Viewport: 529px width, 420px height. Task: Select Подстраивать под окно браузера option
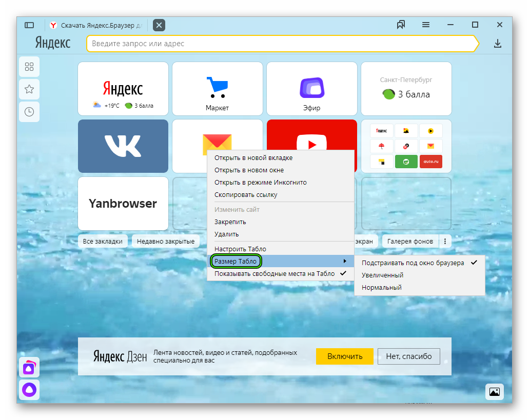click(419, 263)
